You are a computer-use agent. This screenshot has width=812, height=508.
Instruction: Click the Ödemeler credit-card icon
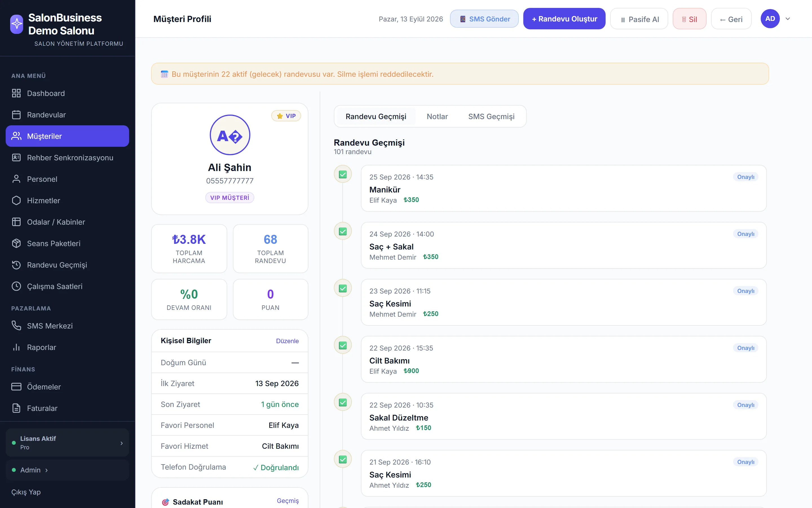tap(16, 387)
